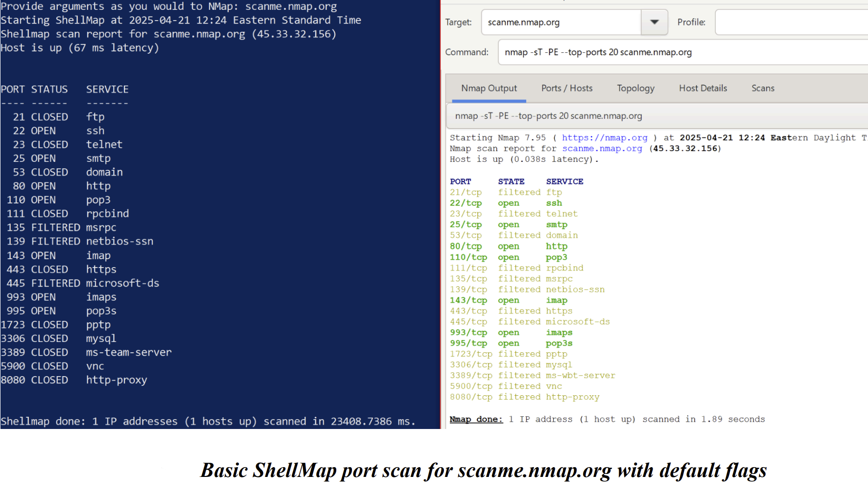Switch to the Nmap Output tab
This screenshot has height=496, width=868.
click(x=489, y=88)
